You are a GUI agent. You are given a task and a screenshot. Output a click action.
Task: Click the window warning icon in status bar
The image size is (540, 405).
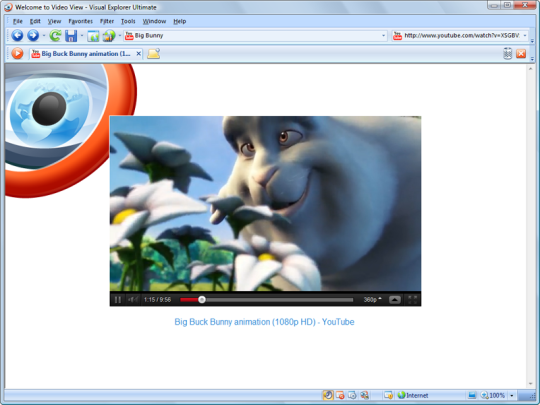coord(388,395)
